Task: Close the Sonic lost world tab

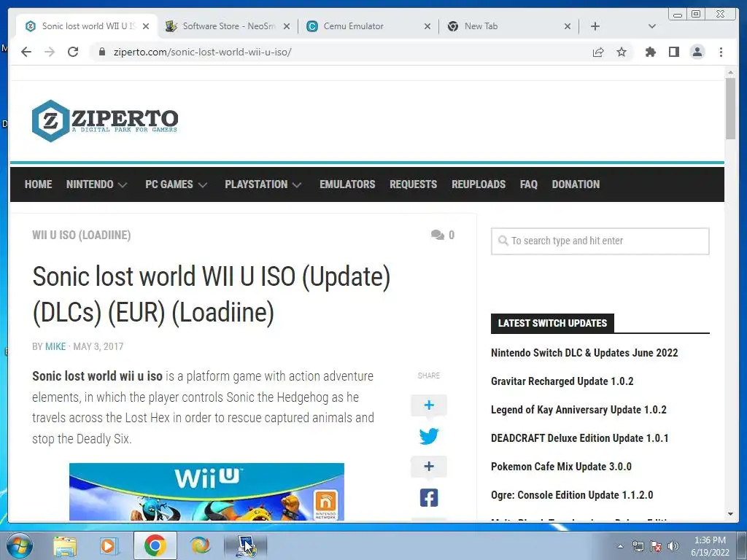Action: click(x=146, y=26)
